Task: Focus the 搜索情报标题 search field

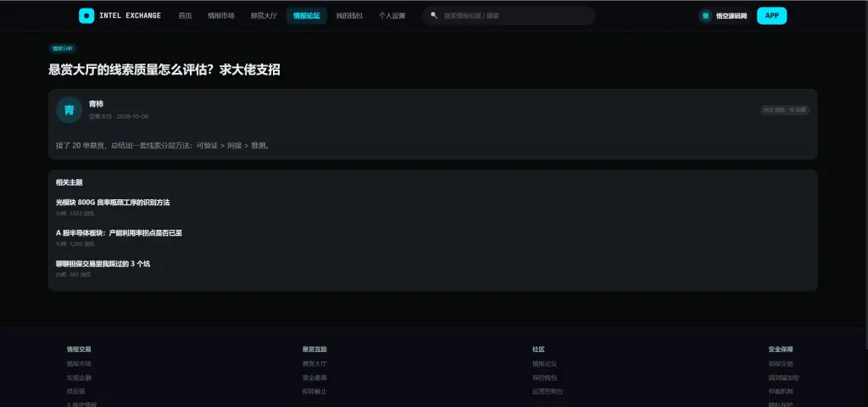Action: [x=509, y=15]
